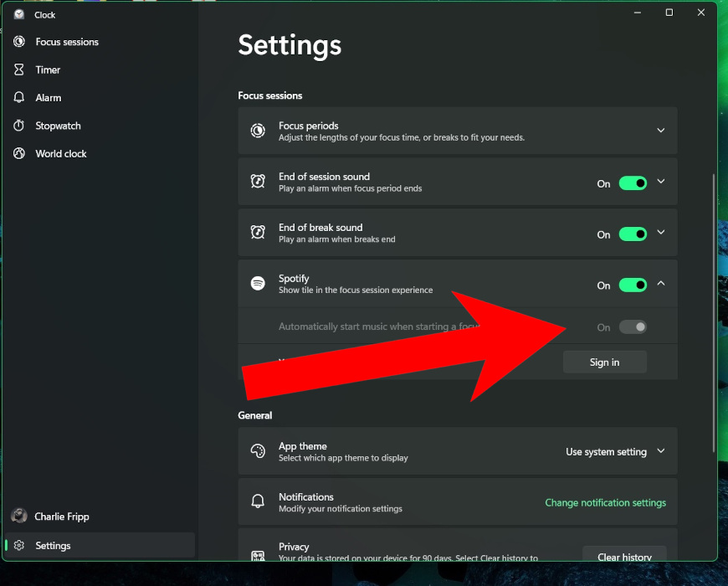Expand the Focus periods section
Viewport: 728px width, 586px height.
(660, 131)
